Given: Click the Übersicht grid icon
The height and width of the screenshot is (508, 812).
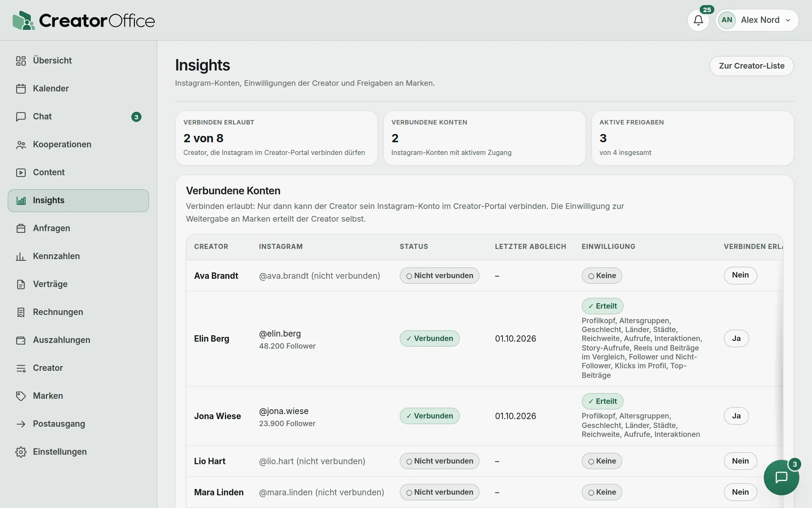Looking at the screenshot, I should [21, 61].
